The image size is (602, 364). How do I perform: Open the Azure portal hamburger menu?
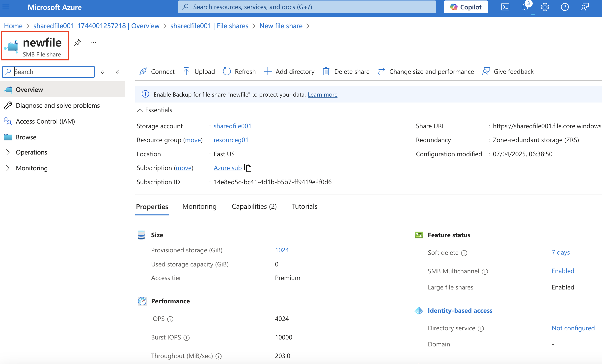(6, 7)
